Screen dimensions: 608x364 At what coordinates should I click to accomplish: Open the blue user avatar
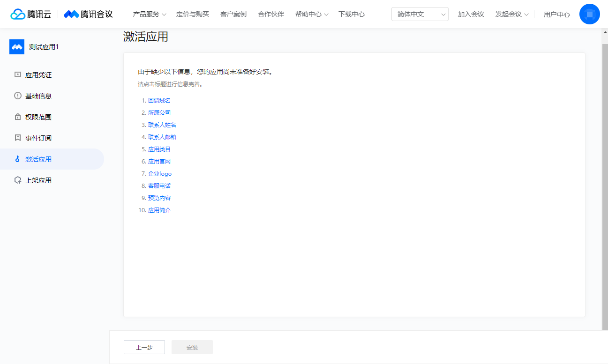589,14
